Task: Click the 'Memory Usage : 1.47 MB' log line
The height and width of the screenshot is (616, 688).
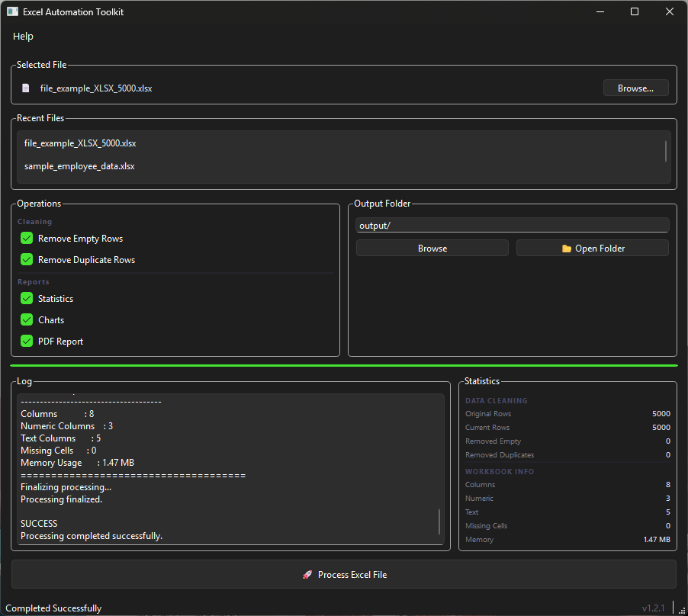Action: (x=77, y=463)
